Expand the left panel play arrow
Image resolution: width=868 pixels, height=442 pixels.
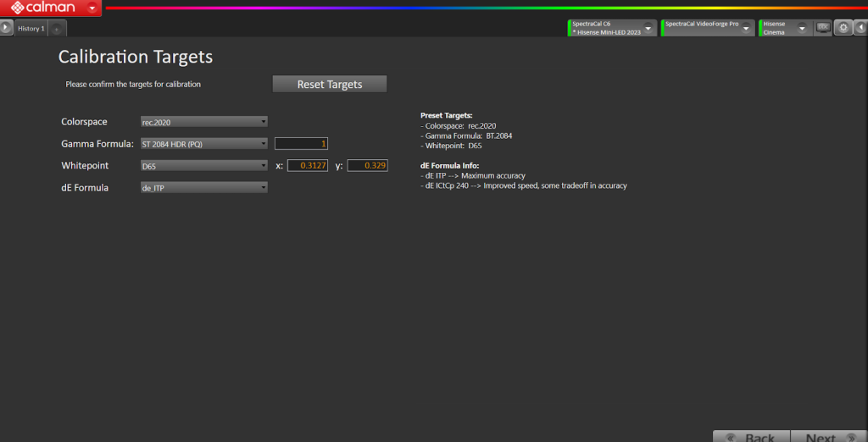pos(6,27)
